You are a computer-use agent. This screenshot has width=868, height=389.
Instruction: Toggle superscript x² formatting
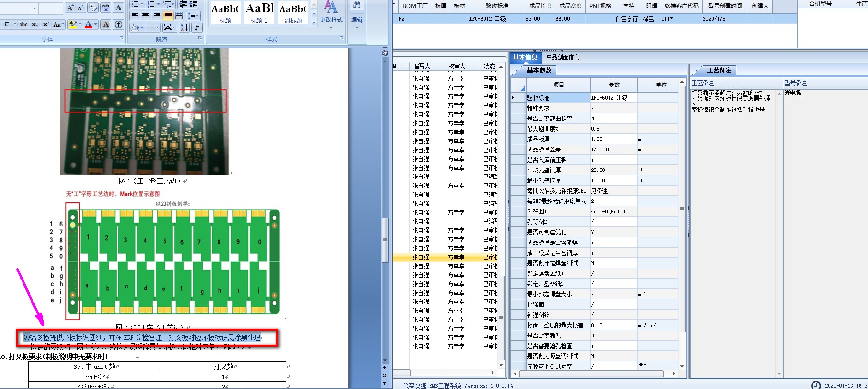pyautogui.click(x=46, y=24)
